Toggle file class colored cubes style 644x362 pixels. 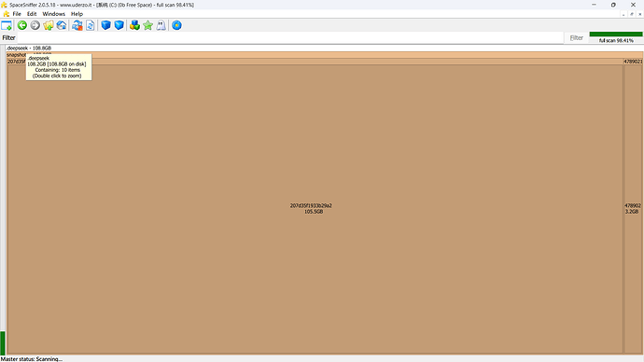click(134, 25)
